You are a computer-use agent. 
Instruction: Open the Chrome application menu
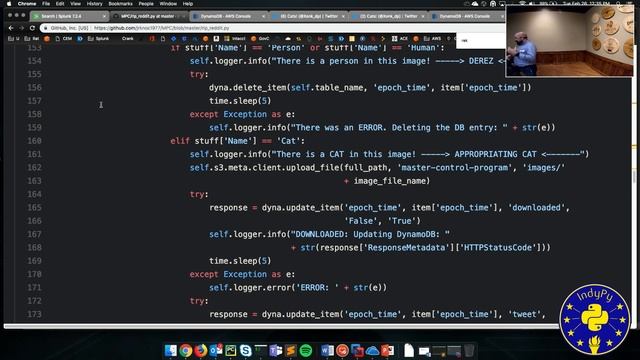pyautogui.click(x=27, y=4)
